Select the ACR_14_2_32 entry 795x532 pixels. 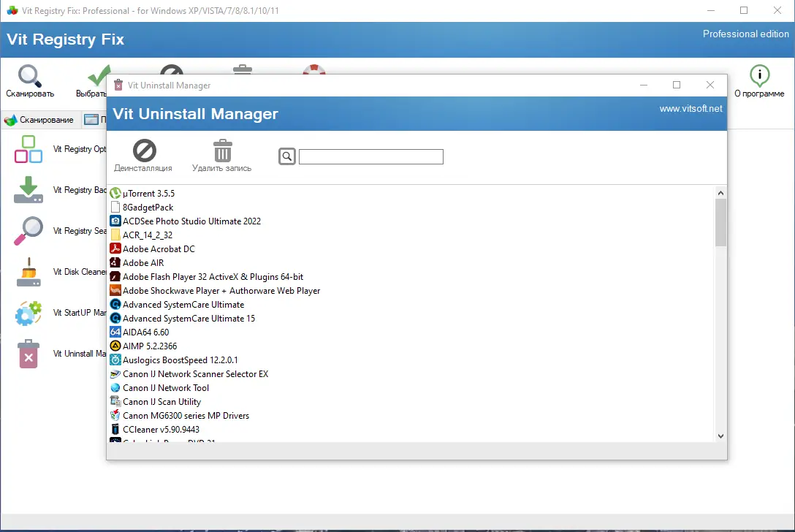click(148, 235)
